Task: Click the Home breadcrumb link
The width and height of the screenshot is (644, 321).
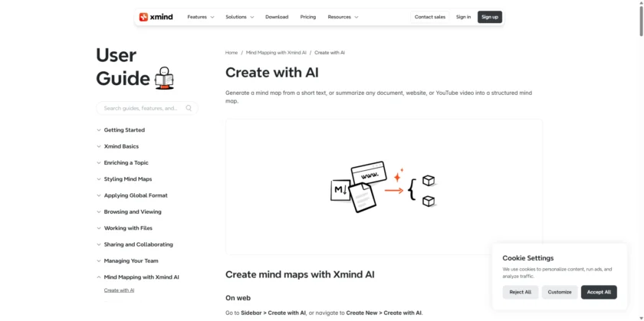Action: (x=232, y=53)
